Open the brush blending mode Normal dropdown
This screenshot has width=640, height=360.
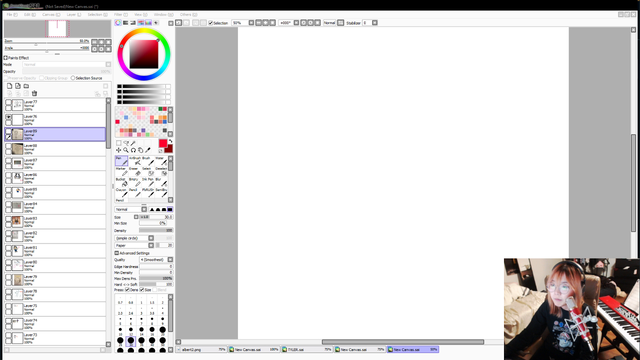tap(131, 209)
